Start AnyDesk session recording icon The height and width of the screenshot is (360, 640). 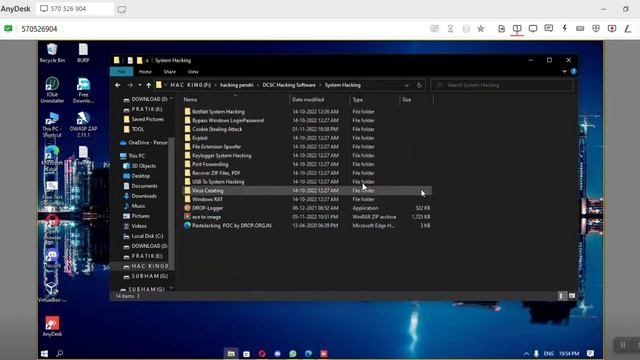click(612, 28)
